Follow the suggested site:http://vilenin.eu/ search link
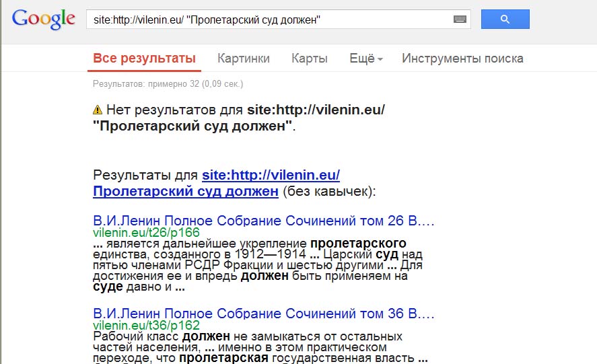597x364 pixels. click(x=271, y=176)
